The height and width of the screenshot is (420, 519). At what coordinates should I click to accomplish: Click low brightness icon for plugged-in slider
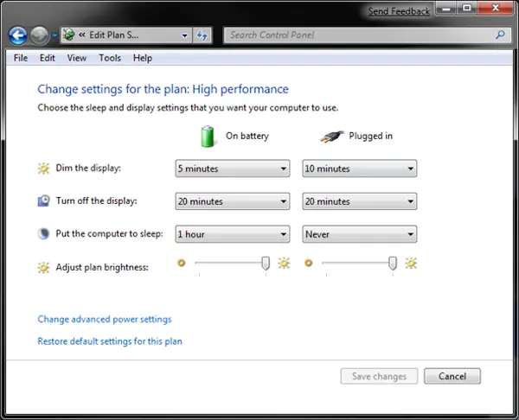point(309,263)
